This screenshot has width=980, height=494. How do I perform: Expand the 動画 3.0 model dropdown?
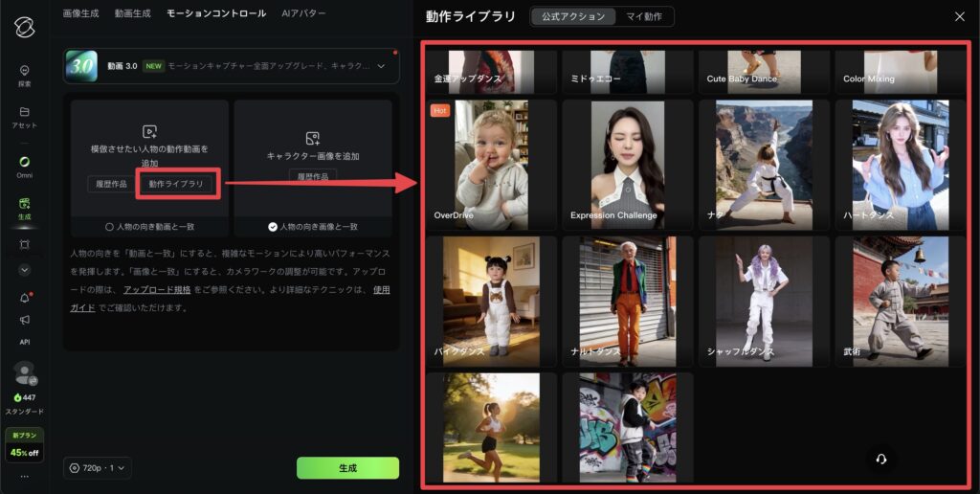[x=382, y=66]
